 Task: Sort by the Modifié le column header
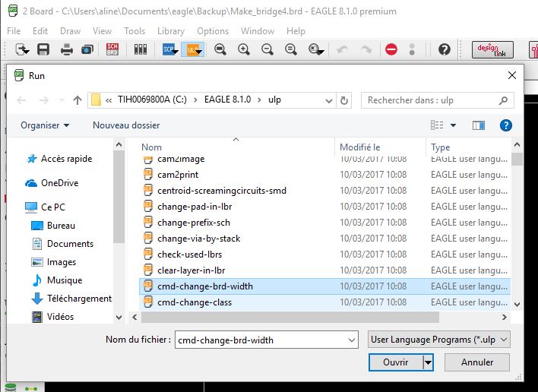coord(360,147)
